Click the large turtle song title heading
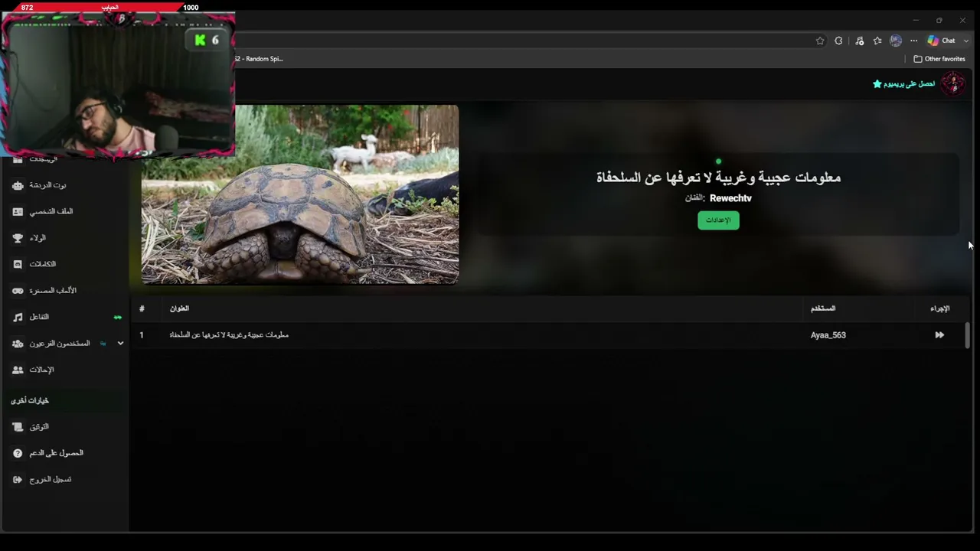 tap(718, 178)
